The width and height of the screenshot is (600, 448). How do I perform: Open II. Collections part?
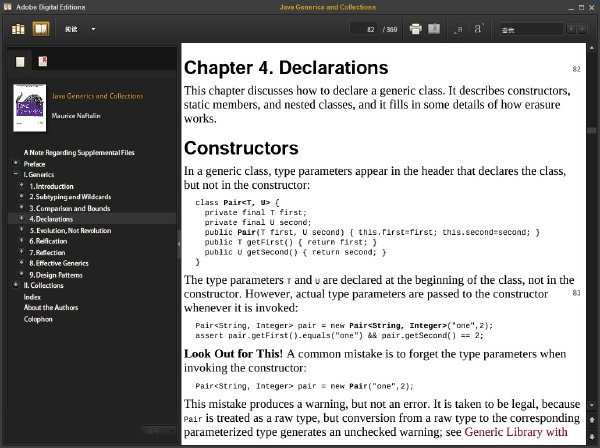tap(44, 286)
